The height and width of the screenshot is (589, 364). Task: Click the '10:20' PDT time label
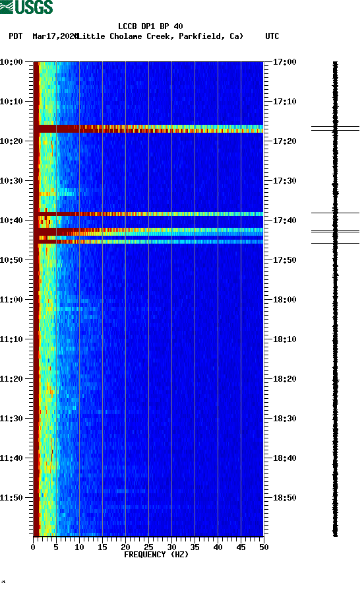click(11, 141)
